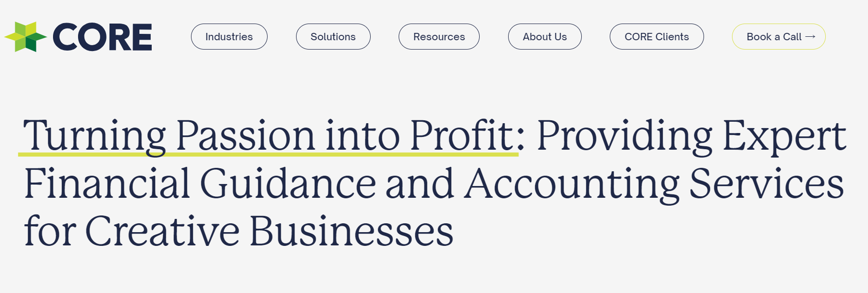Click the green star CORE logo icon
Image resolution: width=868 pixels, height=293 pixels.
pos(26,37)
